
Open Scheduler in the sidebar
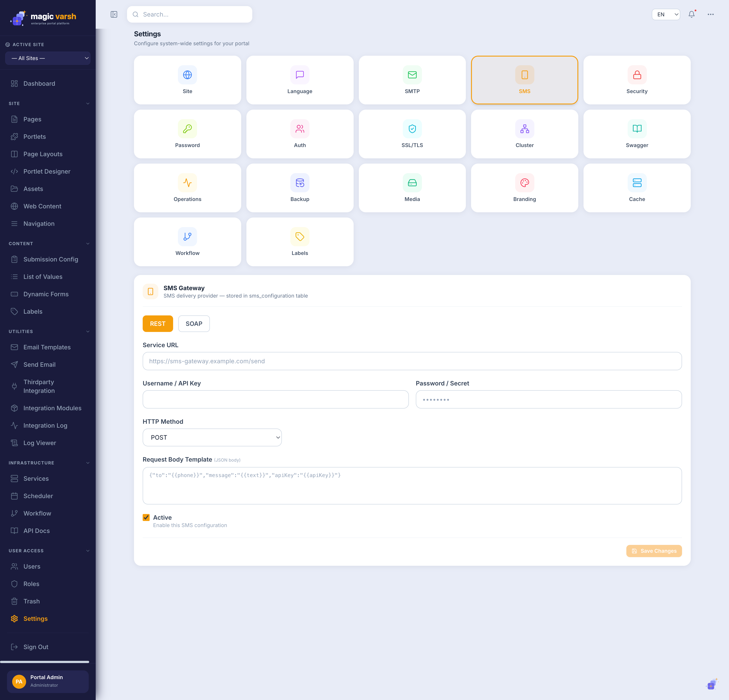tap(48, 496)
